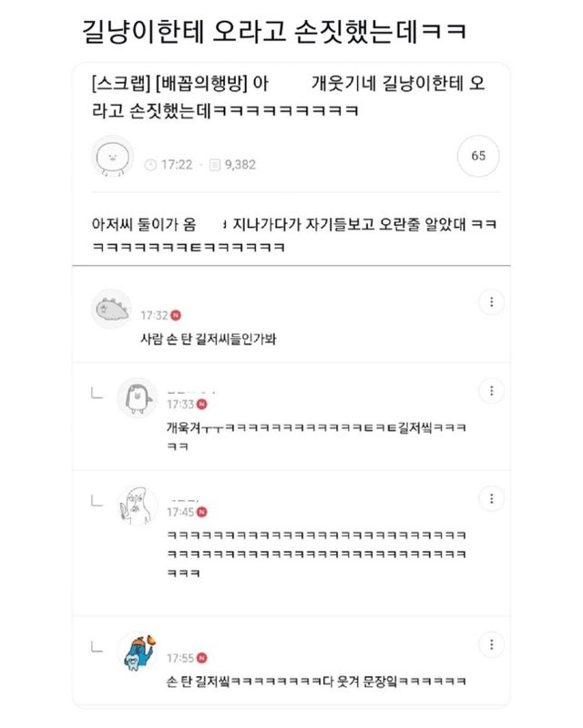Viewport: 583px width, 728px height.
Task: Click the reply arrow icon beside the 17:33 reply
Action: 97,394
